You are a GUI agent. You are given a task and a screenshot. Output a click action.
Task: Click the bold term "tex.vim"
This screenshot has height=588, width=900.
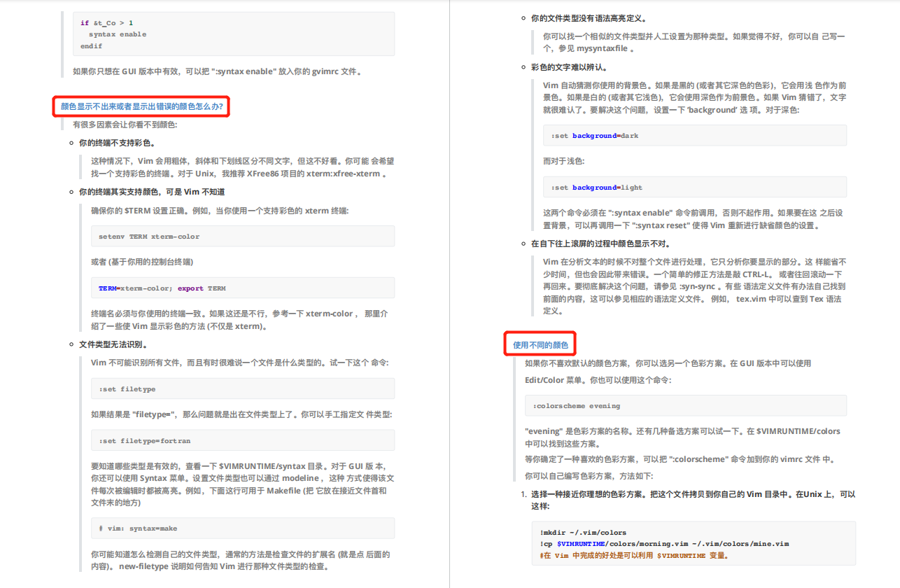752,299
